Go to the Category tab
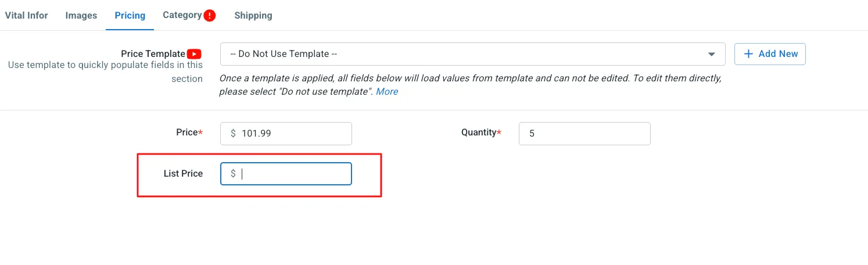 click(x=182, y=15)
